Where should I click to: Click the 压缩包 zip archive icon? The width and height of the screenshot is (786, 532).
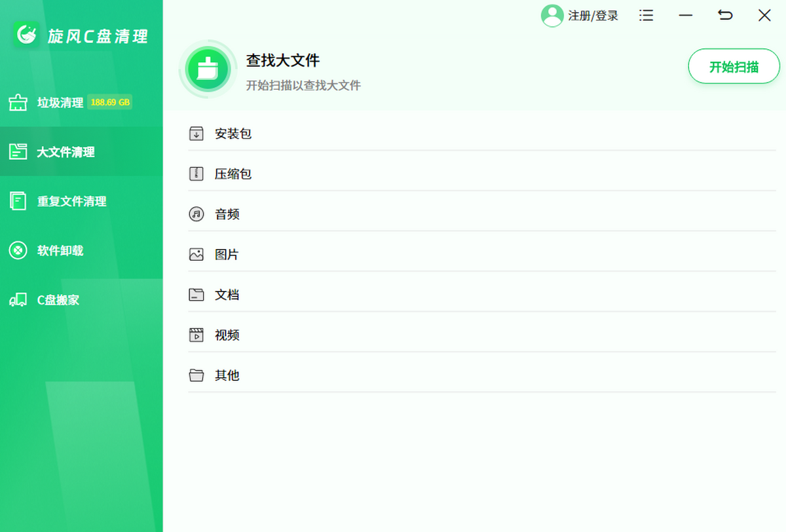[x=196, y=174]
